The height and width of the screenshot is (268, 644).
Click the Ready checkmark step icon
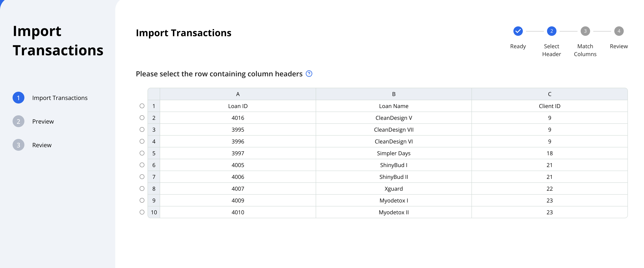[518, 31]
